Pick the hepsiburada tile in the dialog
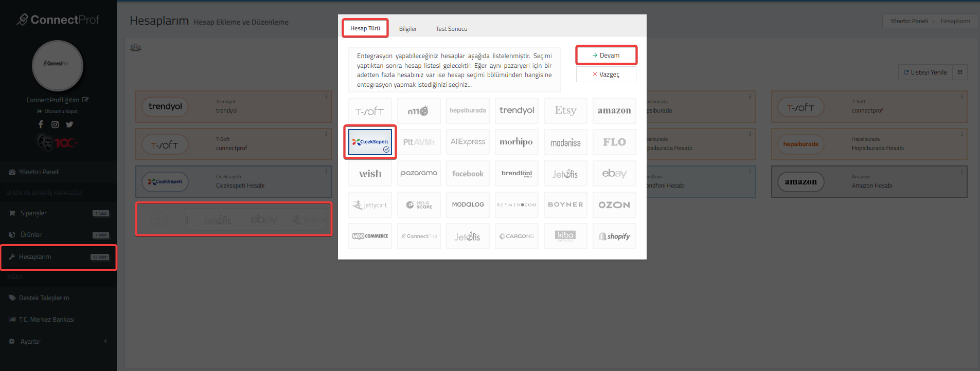This screenshot has width=980, height=371. [468, 110]
